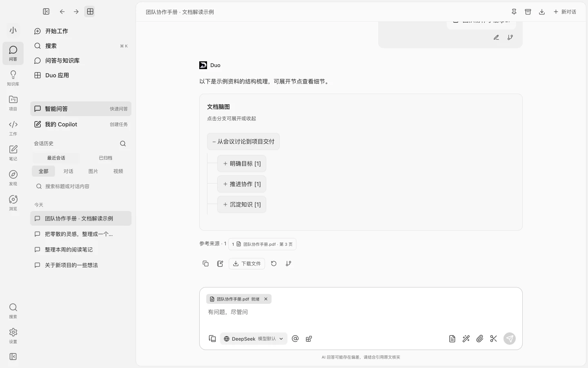The height and width of the screenshot is (368, 588).
Task: Click the 有问题，尽管问 input box
Action: click(361, 312)
